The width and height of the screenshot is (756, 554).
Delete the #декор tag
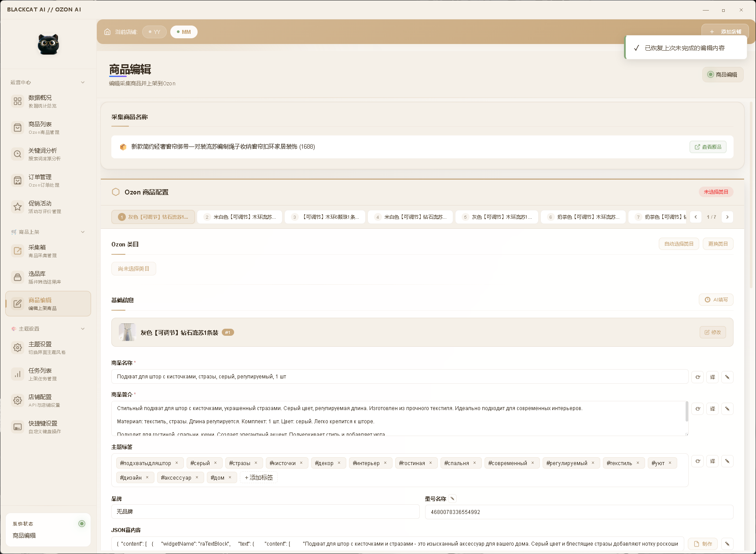point(339,463)
